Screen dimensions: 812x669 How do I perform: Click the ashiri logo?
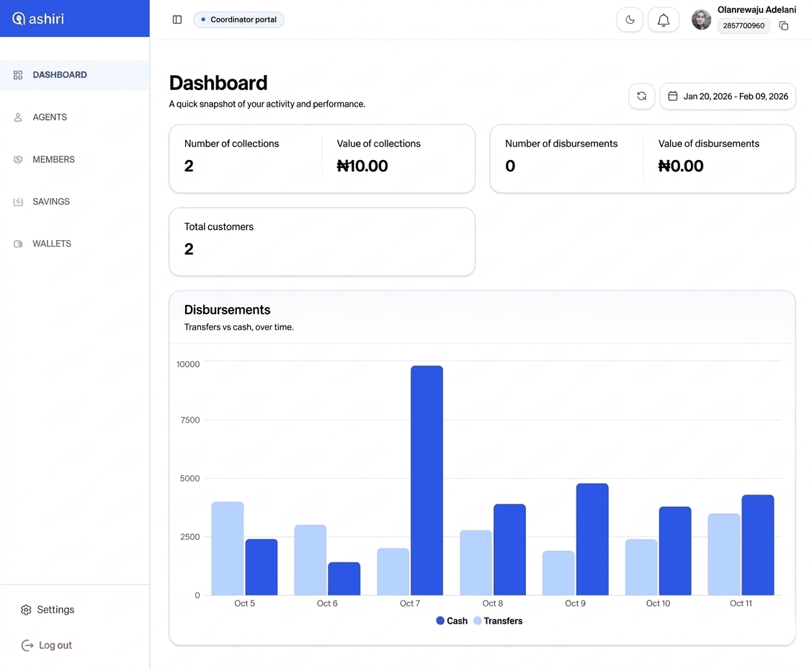38,19
